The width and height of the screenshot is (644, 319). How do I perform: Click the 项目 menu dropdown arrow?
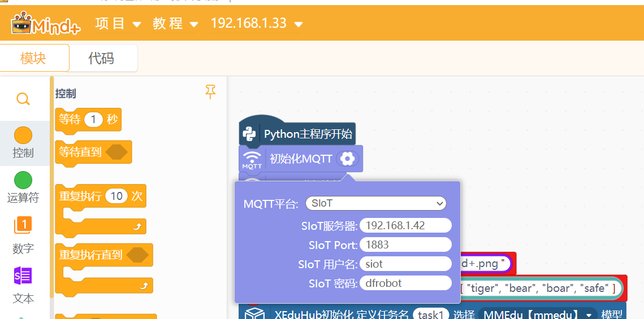tap(137, 24)
